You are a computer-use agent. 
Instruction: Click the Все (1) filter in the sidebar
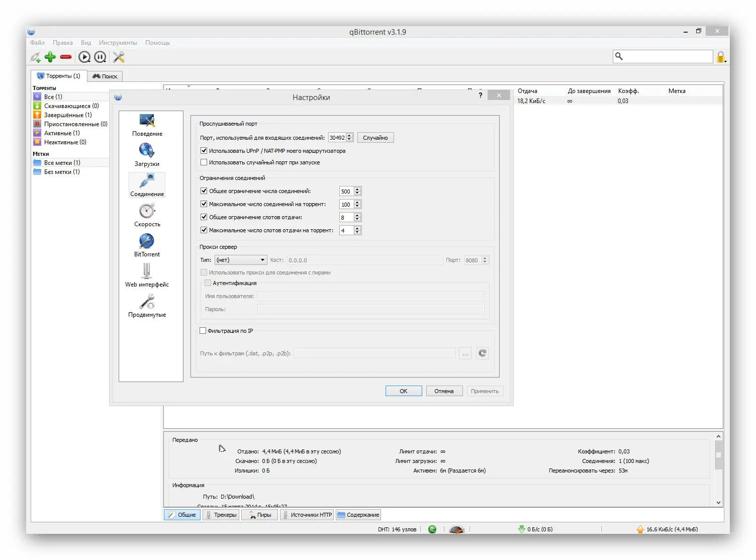(70, 97)
